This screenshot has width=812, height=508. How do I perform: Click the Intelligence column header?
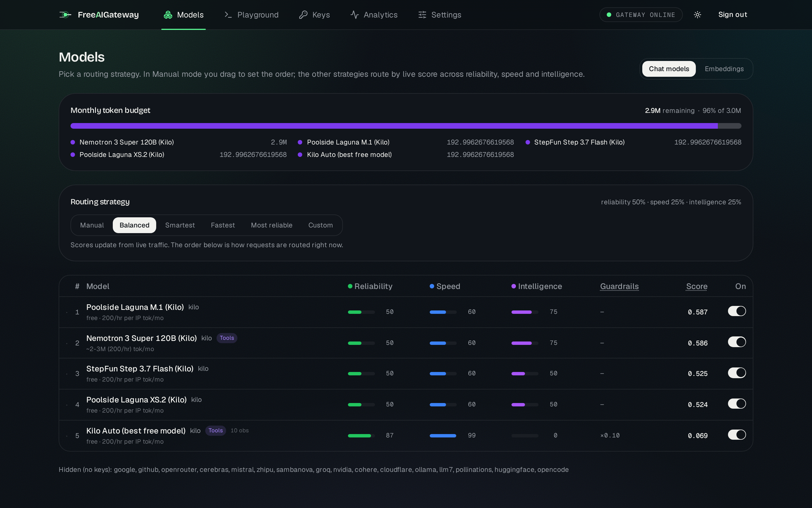537,286
